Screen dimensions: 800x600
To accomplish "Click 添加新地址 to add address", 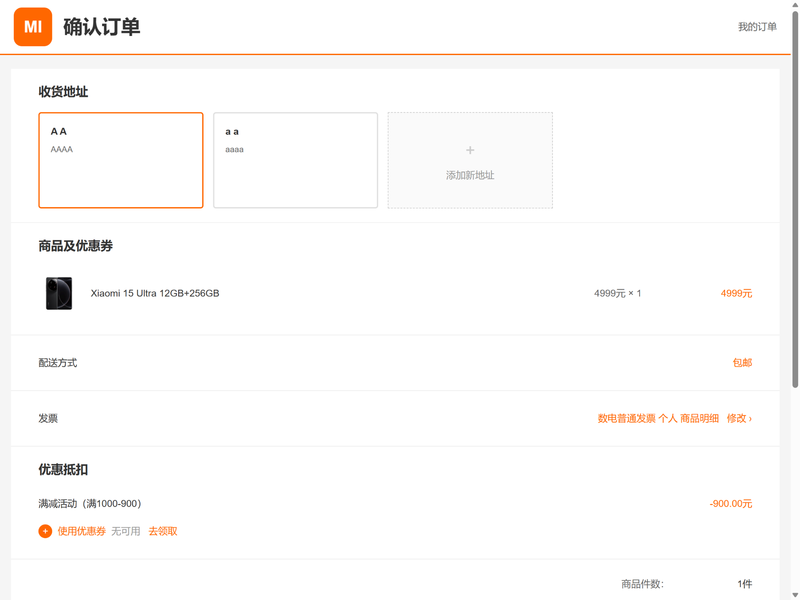I will pyautogui.click(x=470, y=175).
